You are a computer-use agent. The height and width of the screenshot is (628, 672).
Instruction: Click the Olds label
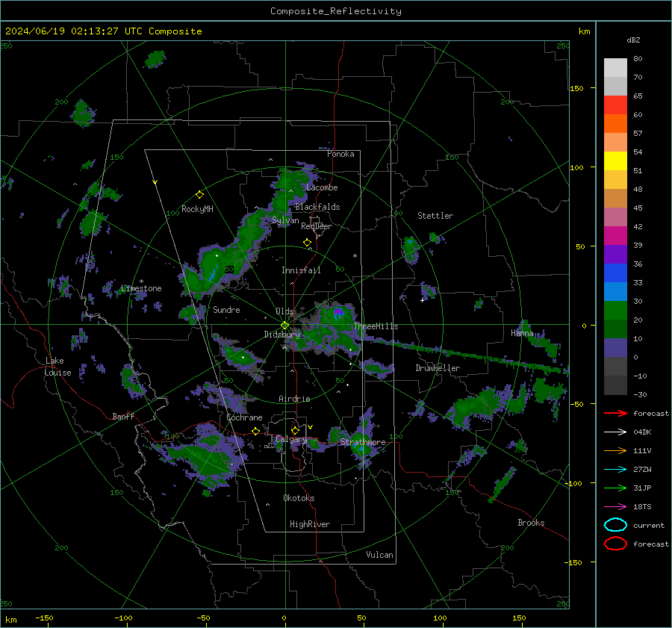(284, 311)
